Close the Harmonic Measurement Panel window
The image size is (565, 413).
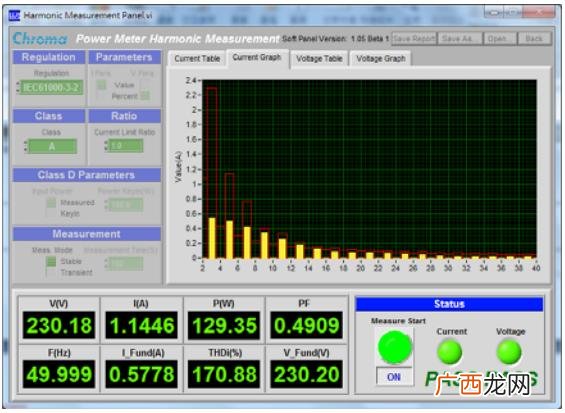click(538, 13)
